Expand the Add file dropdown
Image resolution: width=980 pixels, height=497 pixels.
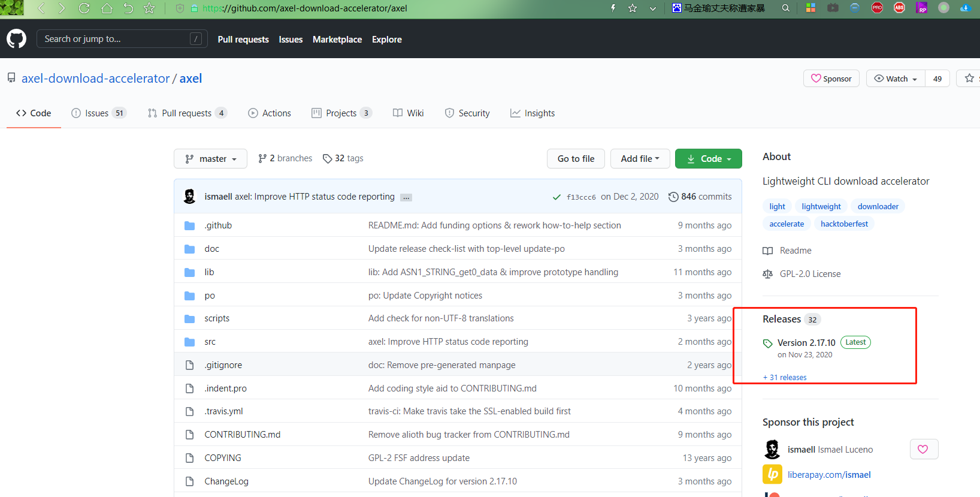point(640,159)
